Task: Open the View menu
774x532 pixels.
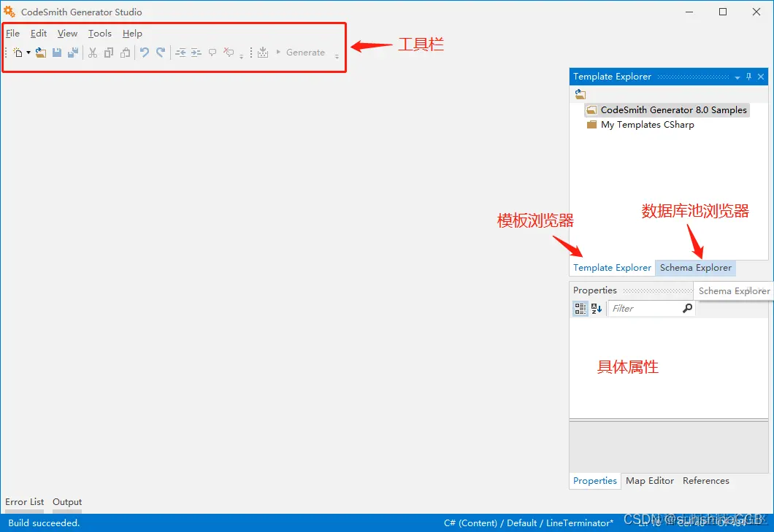Action: [67, 33]
